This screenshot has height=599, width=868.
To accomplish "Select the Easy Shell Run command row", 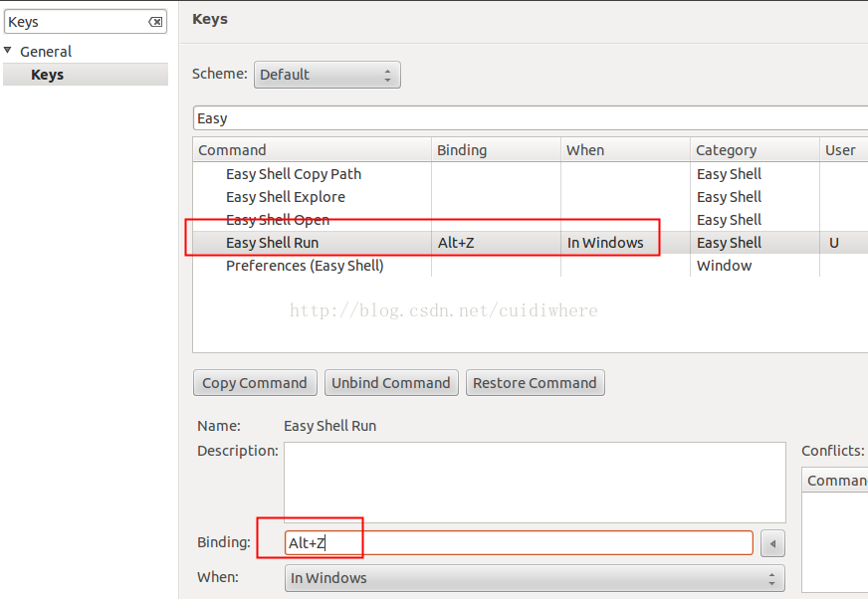I will coord(531,243).
